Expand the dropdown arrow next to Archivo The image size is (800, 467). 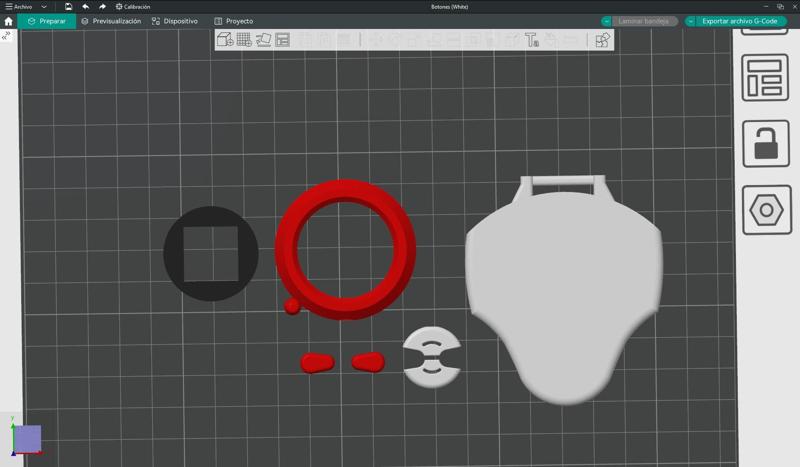[x=44, y=7]
